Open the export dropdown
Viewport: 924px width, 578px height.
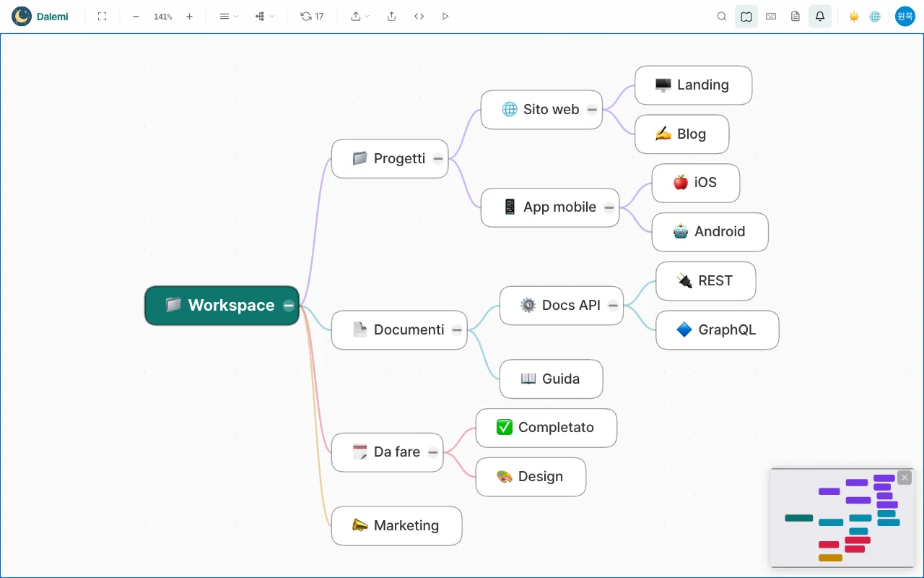pos(359,16)
